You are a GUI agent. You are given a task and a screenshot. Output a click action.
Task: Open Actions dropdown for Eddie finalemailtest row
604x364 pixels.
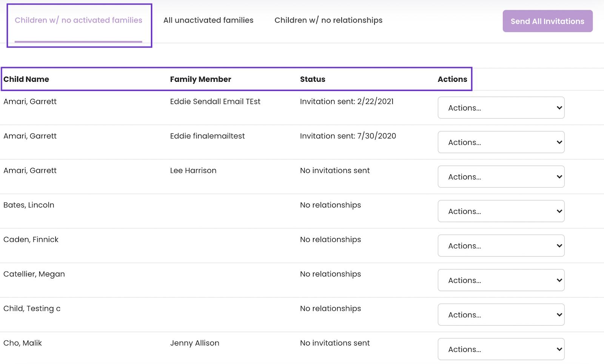pyautogui.click(x=501, y=142)
